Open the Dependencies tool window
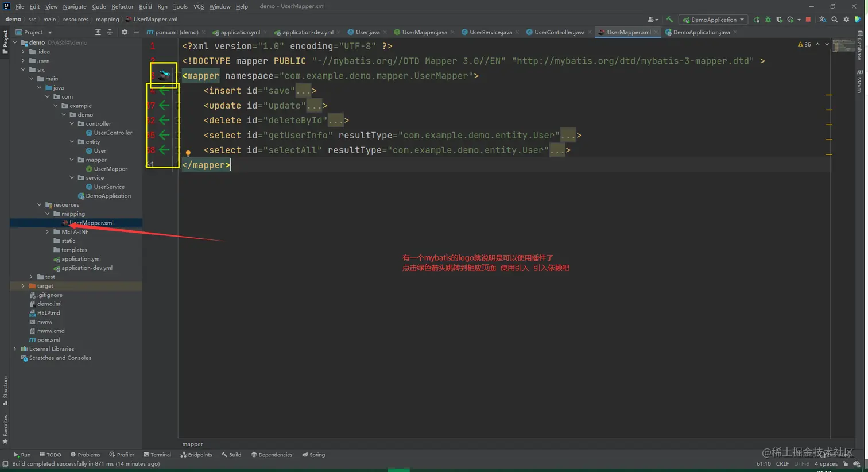Screen dimensions: 868x472 click(x=272, y=455)
